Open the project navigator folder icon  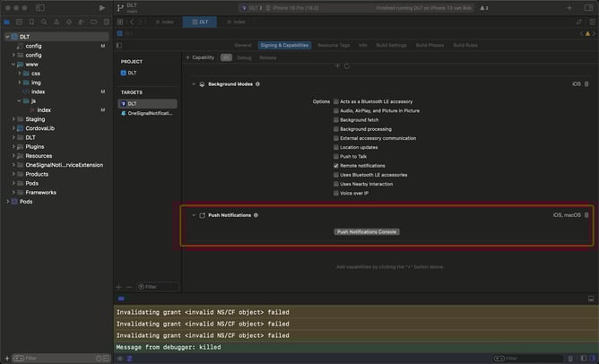coord(7,22)
